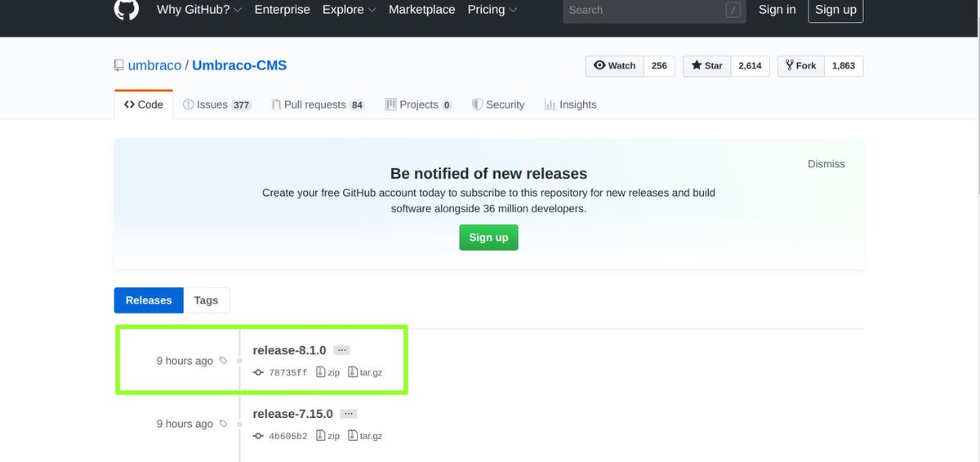This screenshot has height=462, width=980.
Task: Fork the repository
Action: coord(800,66)
